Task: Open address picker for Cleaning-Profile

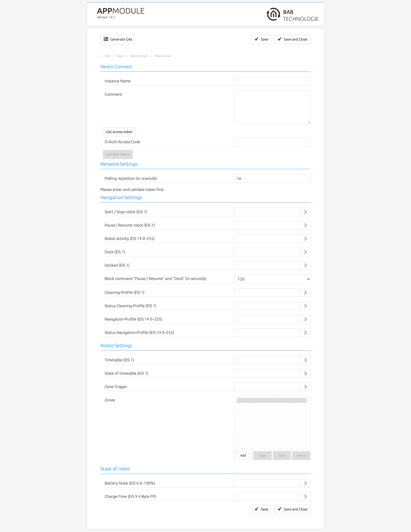Action: point(305,293)
